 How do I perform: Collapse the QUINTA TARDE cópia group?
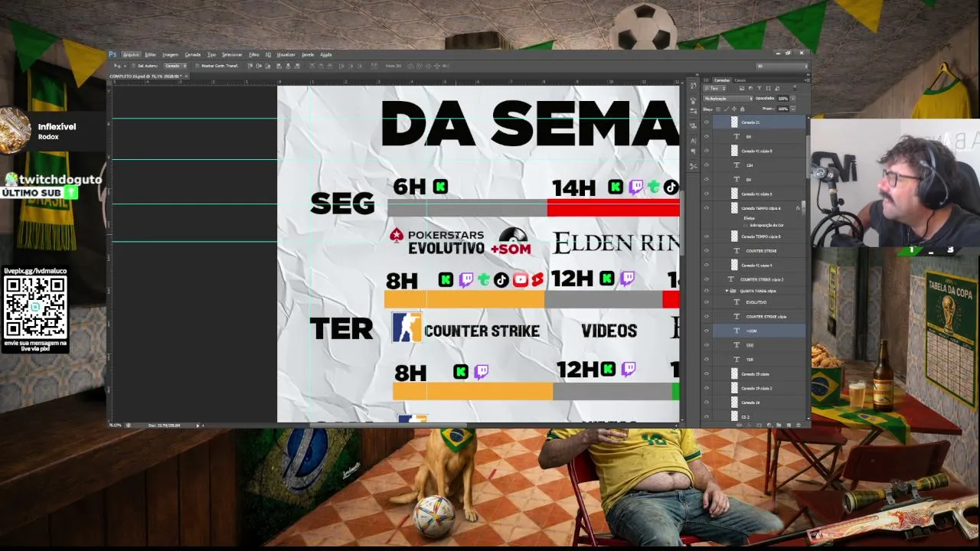click(x=727, y=292)
